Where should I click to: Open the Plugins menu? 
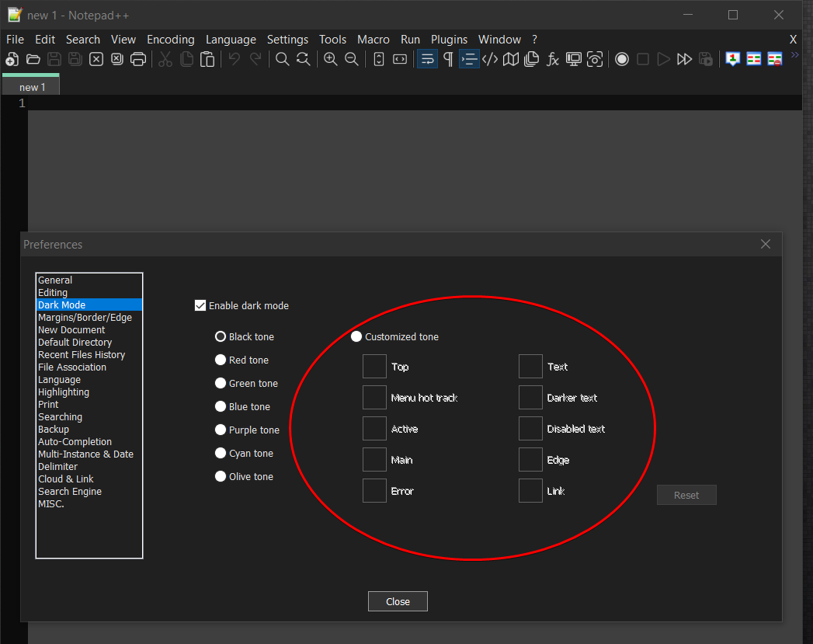click(x=449, y=40)
